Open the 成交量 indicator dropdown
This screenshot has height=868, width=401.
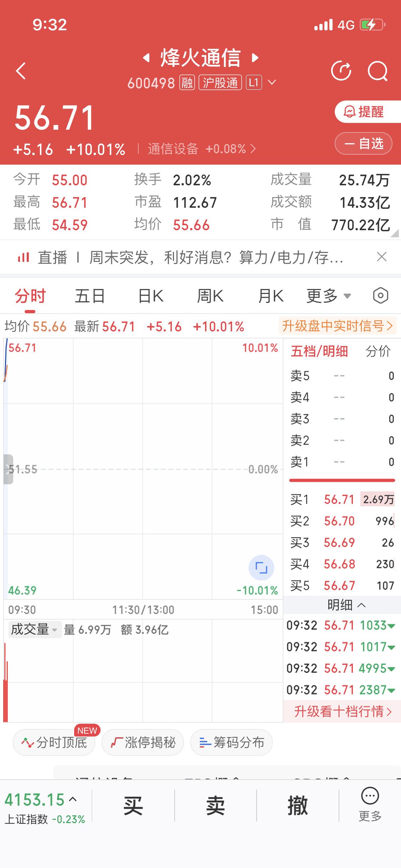click(x=35, y=629)
